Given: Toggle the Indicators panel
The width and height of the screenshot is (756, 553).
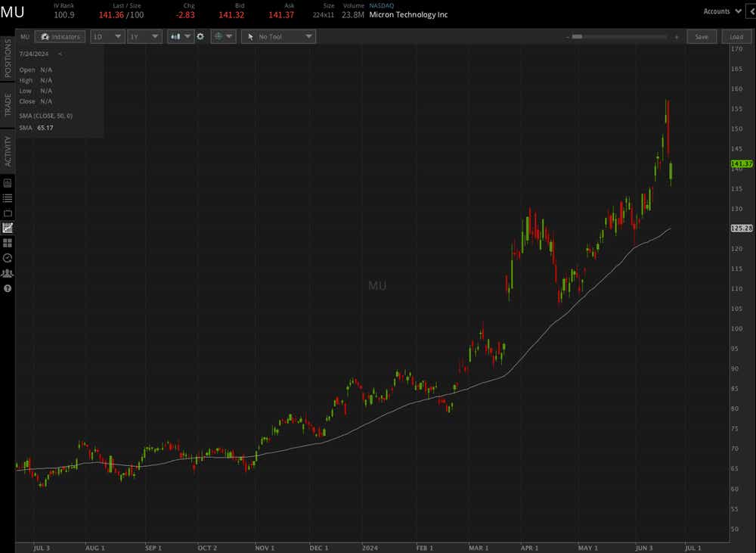Looking at the screenshot, I should (x=60, y=36).
